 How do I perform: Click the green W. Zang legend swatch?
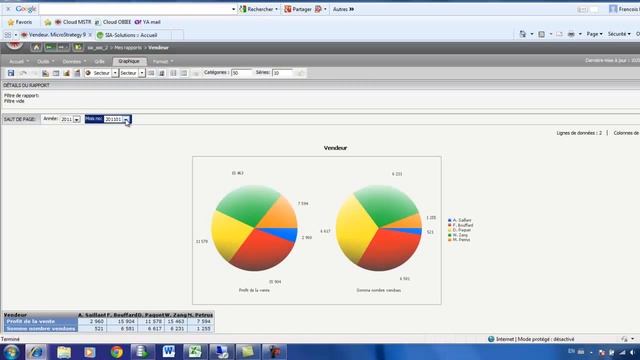(450, 235)
